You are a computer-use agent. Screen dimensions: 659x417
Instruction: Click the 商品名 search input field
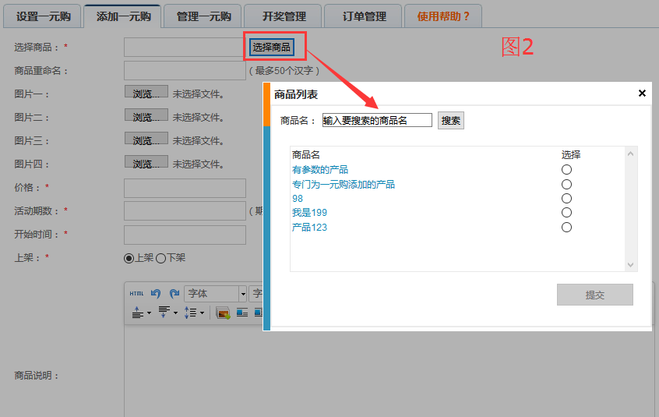[x=377, y=120]
